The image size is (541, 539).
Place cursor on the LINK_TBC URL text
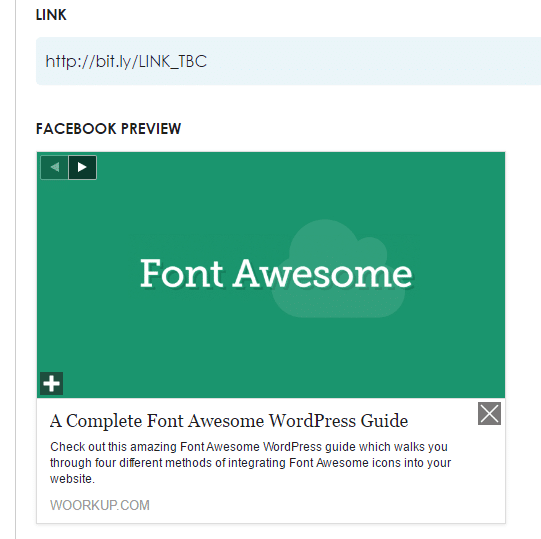click(x=126, y=61)
